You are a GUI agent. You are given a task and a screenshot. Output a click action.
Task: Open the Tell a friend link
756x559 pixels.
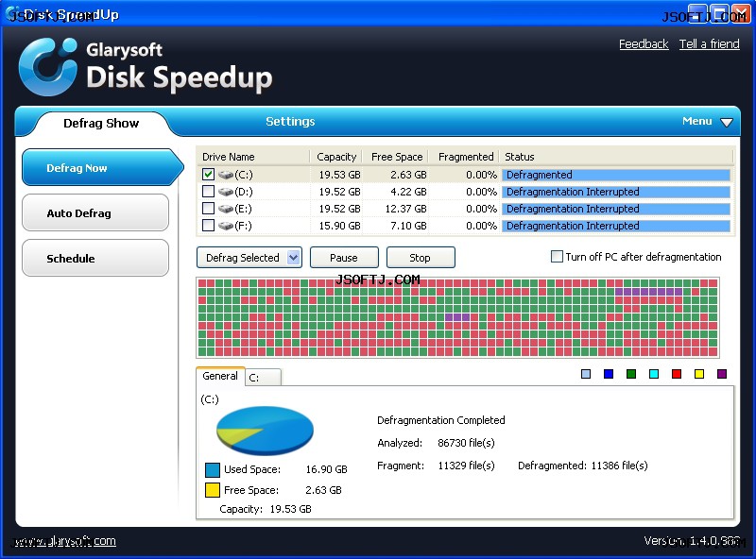(710, 44)
